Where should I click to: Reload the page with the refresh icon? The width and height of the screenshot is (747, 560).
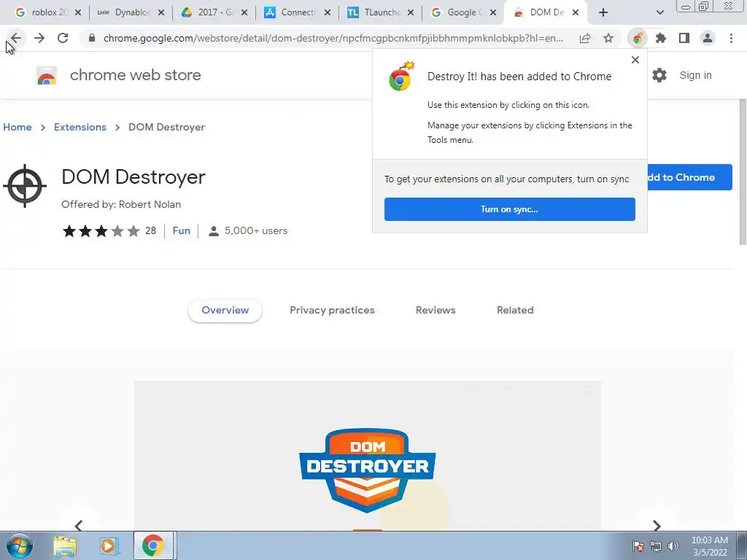63,38
